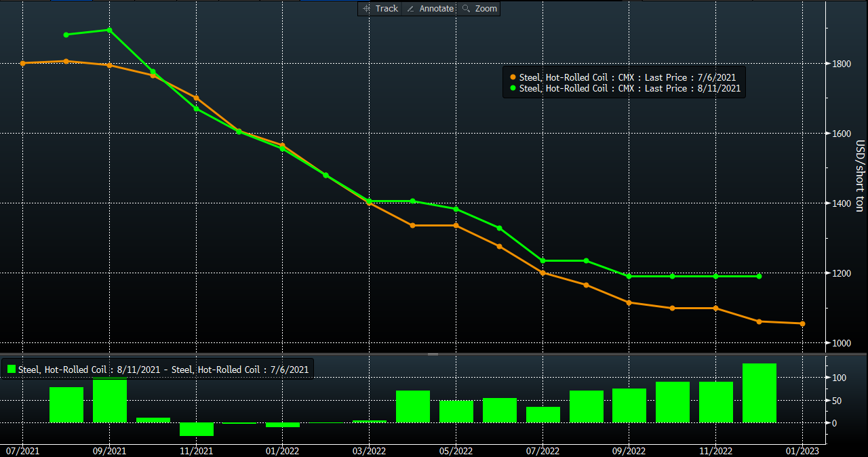Screen dimensions: 868x457
Task: Click the orange line's first point at 07/2021
Action: click(x=23, y=63)
